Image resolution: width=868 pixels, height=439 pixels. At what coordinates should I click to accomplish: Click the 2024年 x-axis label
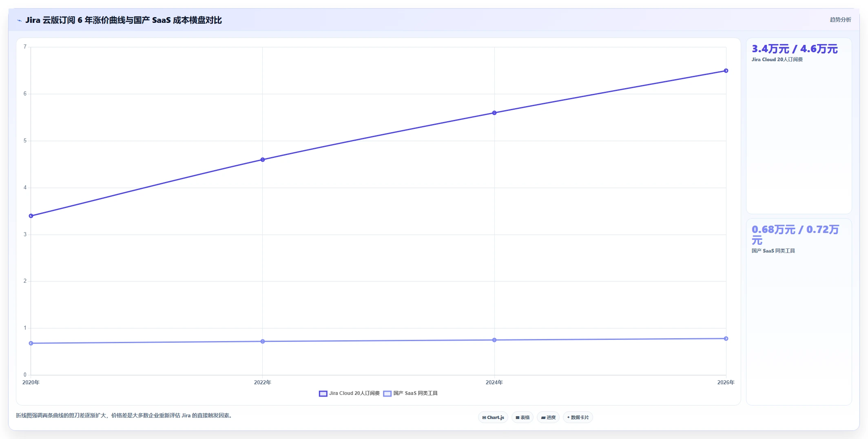pos(494,382)
